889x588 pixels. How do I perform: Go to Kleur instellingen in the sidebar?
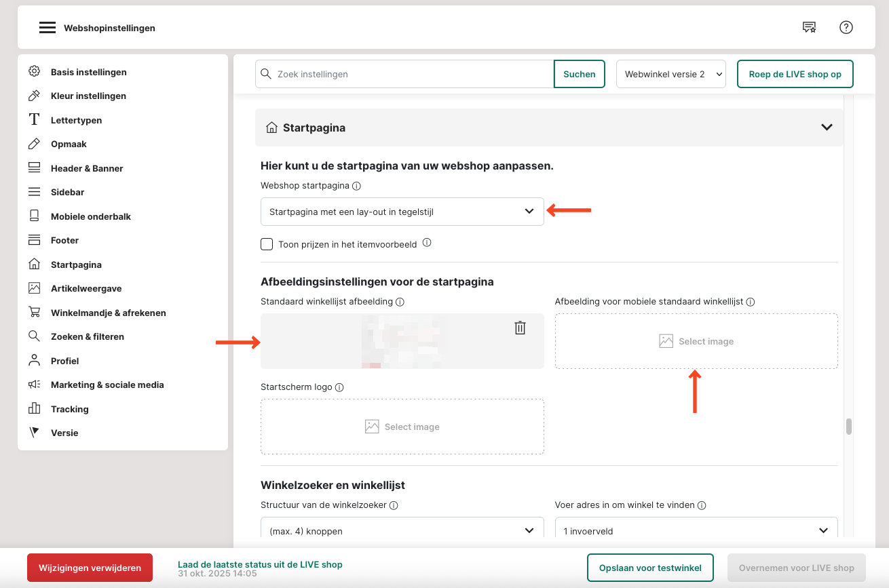(88, 96)
